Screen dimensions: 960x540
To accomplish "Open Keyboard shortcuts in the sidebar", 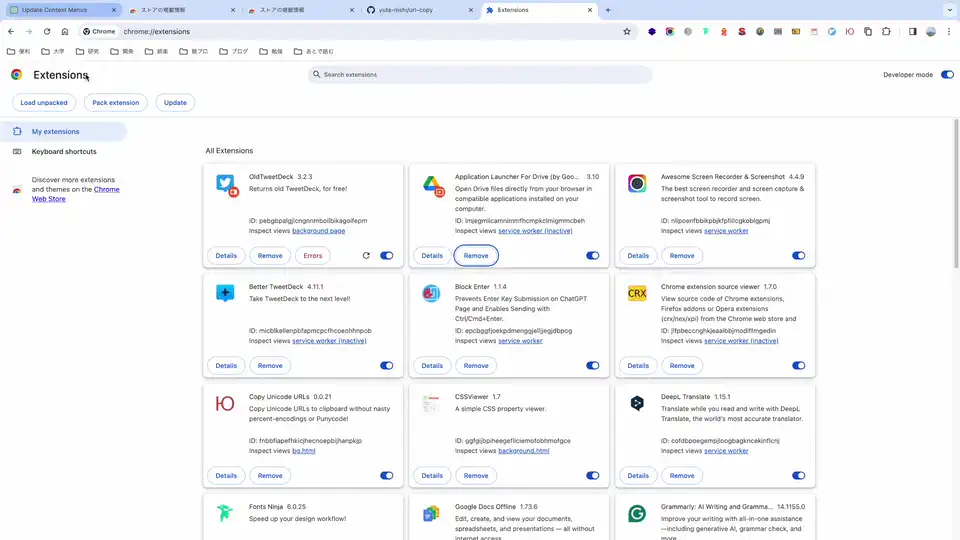I will 63,152.
